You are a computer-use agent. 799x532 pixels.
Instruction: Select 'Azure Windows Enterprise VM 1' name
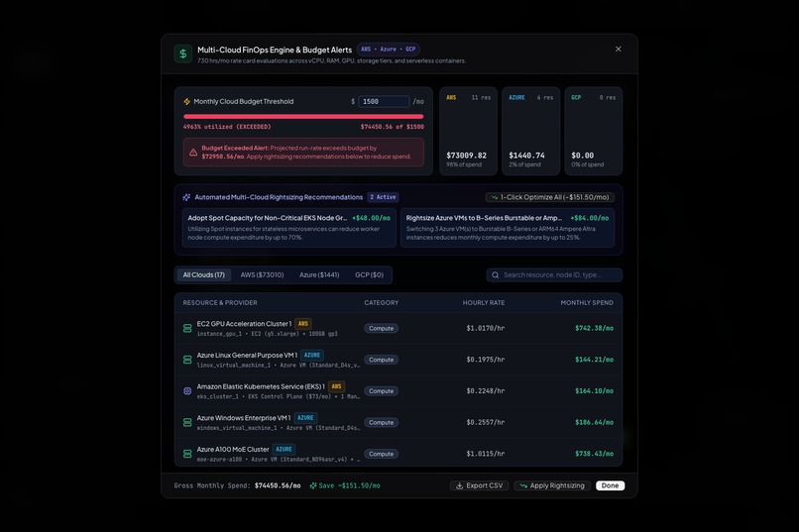(x=244, y=418)
